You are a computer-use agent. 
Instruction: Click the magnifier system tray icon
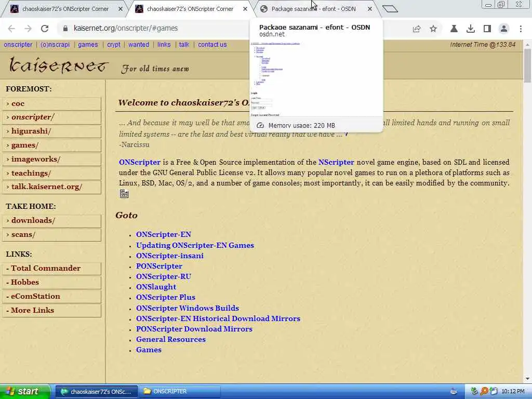point(484,391)
